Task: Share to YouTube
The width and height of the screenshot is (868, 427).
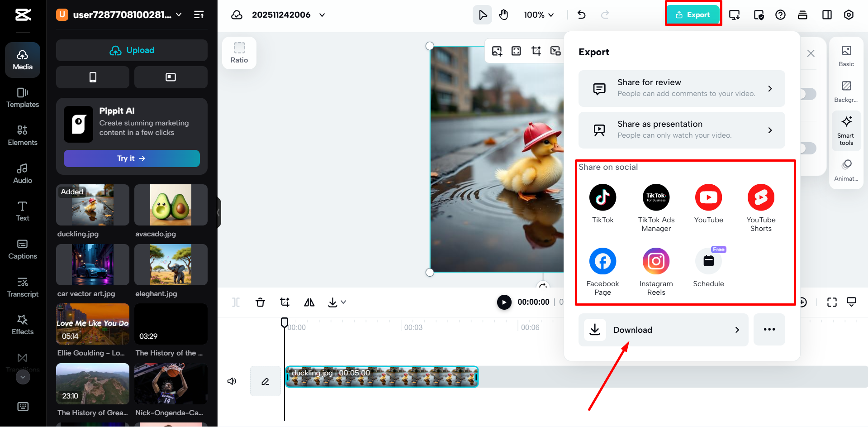Action: point(709,203)
